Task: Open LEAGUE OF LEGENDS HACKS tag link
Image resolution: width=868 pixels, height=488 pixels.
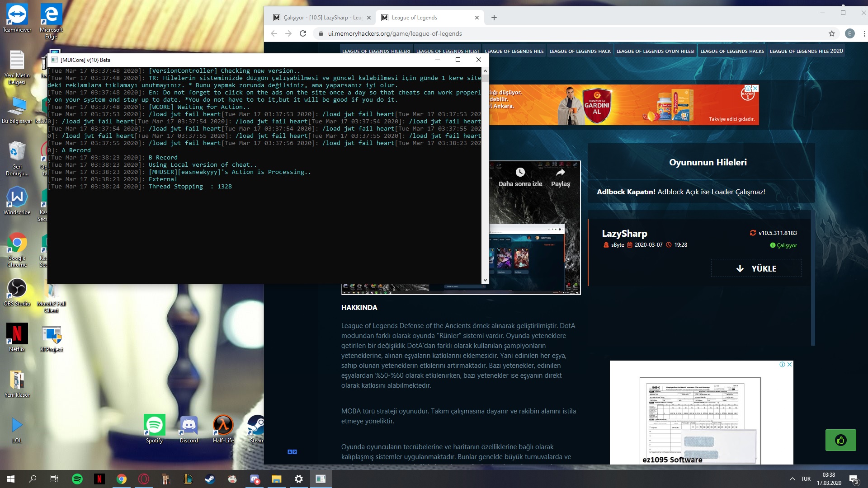Action: [732, 51]
